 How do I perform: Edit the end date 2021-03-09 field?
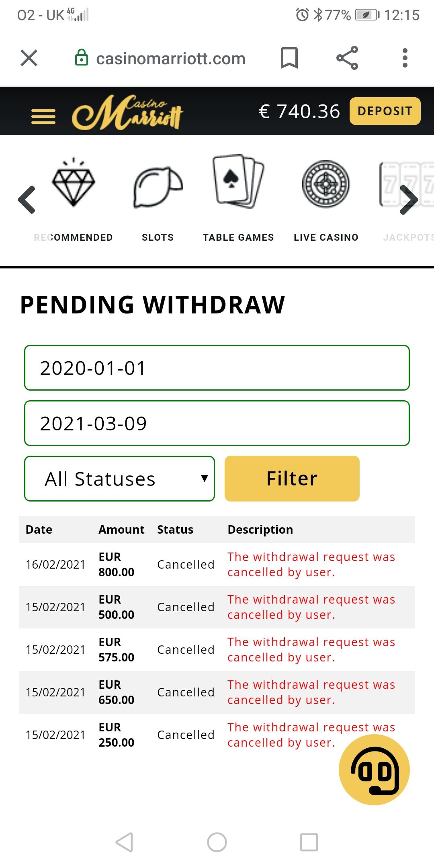(x=217, y=423)
